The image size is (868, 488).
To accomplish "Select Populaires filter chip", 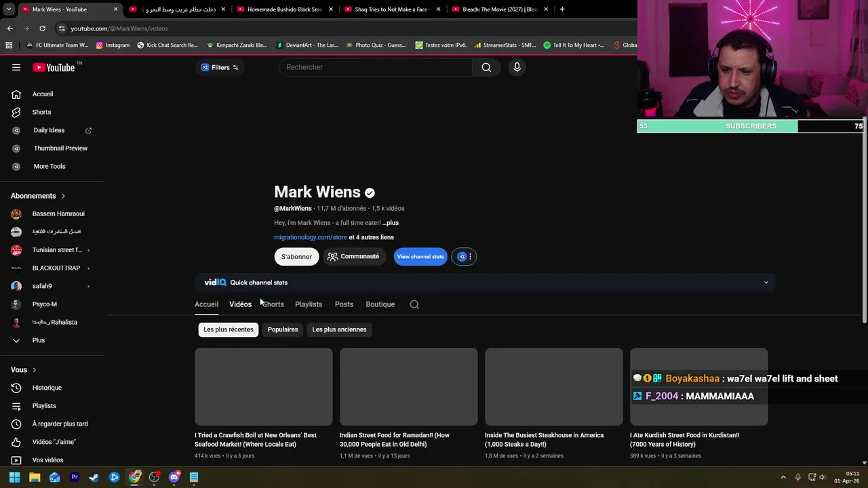I will (x=283, y=329).
